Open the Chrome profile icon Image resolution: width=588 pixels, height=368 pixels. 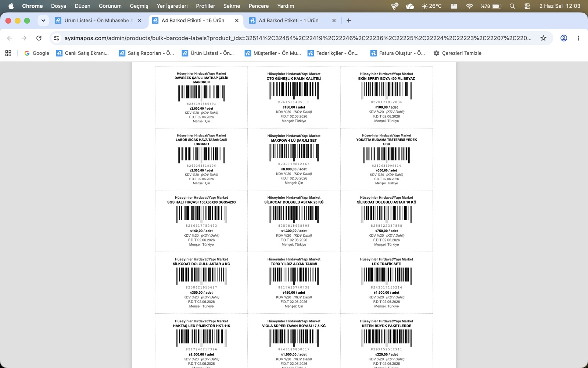(563, 38)
